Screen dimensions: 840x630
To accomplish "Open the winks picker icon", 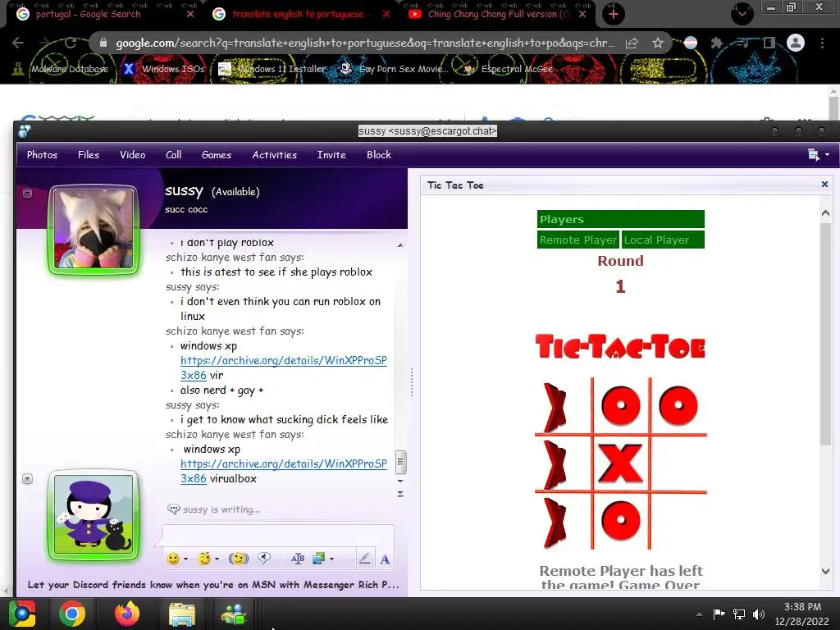I will [x=204, y=559].
